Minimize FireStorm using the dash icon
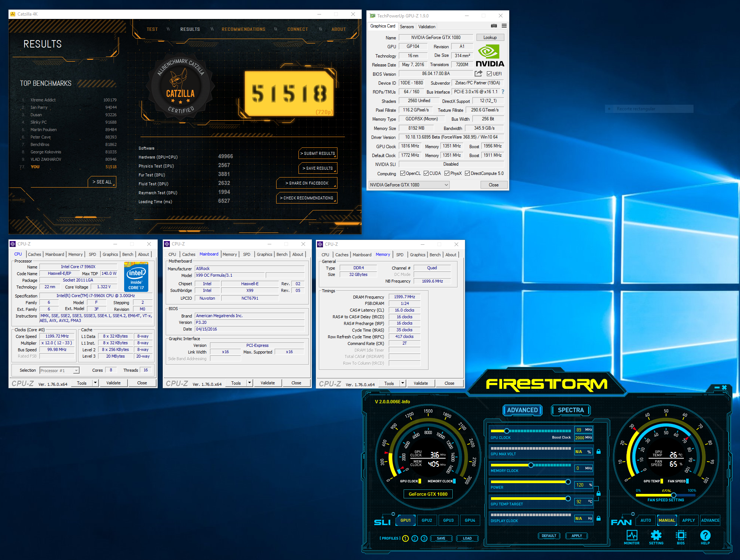This screenshot has height=560, width=740. pos(717,388)
